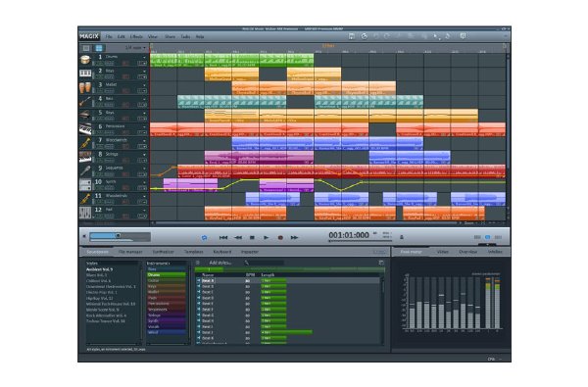Toggle the red record-arm button on track 3
The width and height of the screenshot is (588, 387).
pos(126,91)
